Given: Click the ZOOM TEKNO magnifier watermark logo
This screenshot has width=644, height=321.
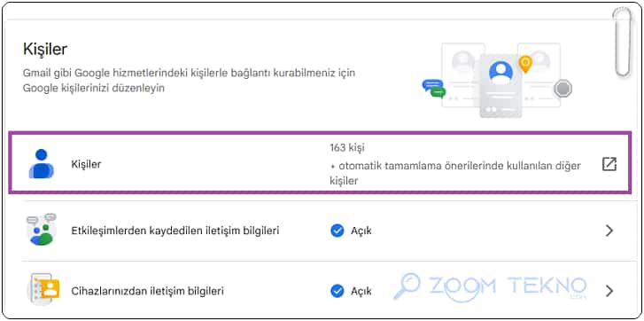Looking at the screenshot, I should pyautogui.click(x=407, y=286).
